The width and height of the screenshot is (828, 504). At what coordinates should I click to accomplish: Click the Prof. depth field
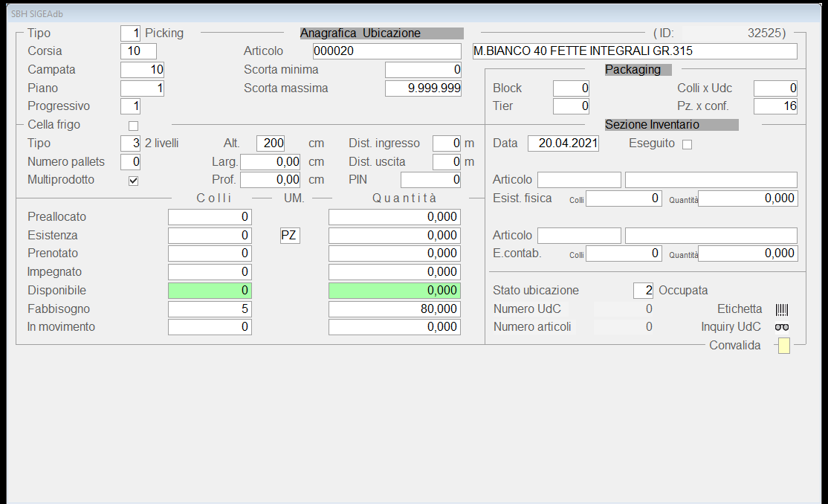271,180
